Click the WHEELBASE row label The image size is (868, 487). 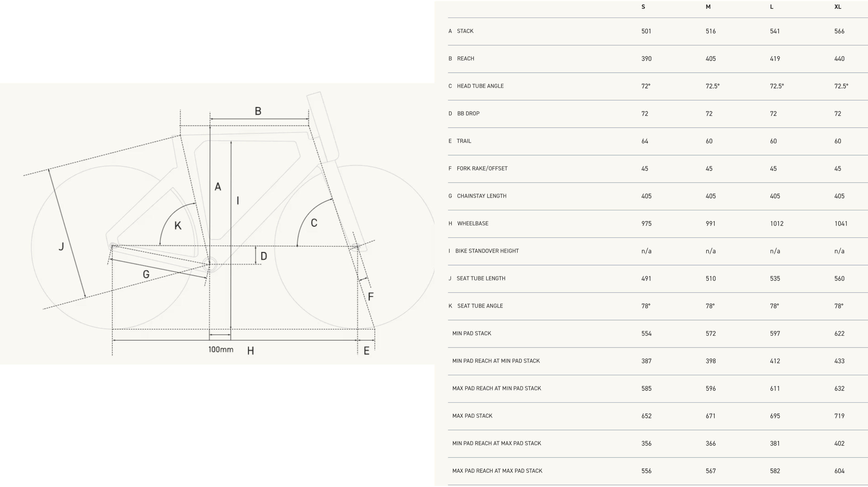tap(472, 223)
